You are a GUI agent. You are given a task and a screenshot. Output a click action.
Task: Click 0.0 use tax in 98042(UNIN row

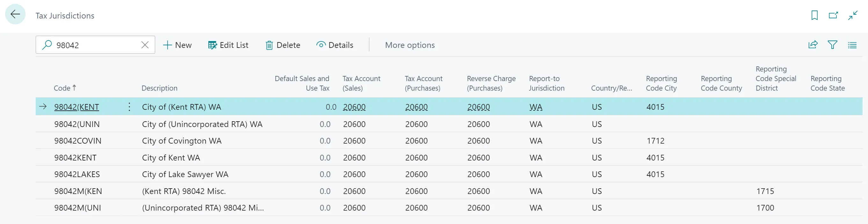[x=325, y=124]
